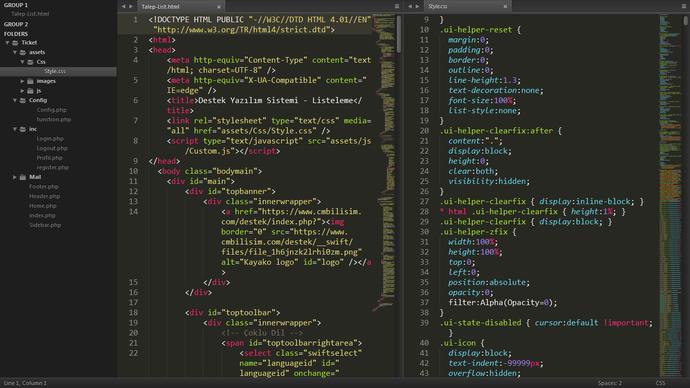The height and width of the screenshot is (388, 690).
Task: Click the Config folder icon
Action: click(x=22, y=101)
